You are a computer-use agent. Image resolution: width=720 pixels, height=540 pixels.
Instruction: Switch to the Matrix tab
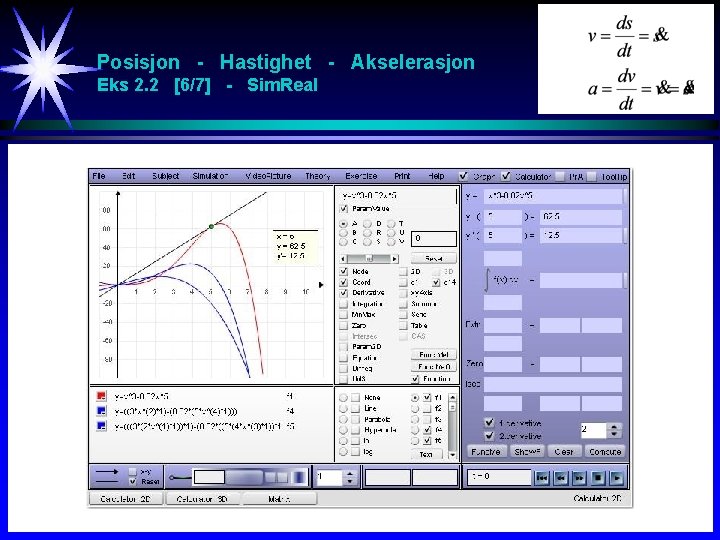pos(279,499)
